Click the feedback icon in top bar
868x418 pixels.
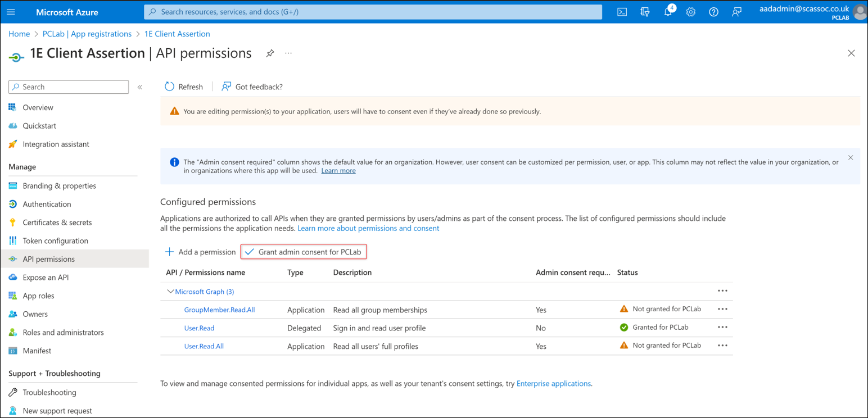click(736, 12)
